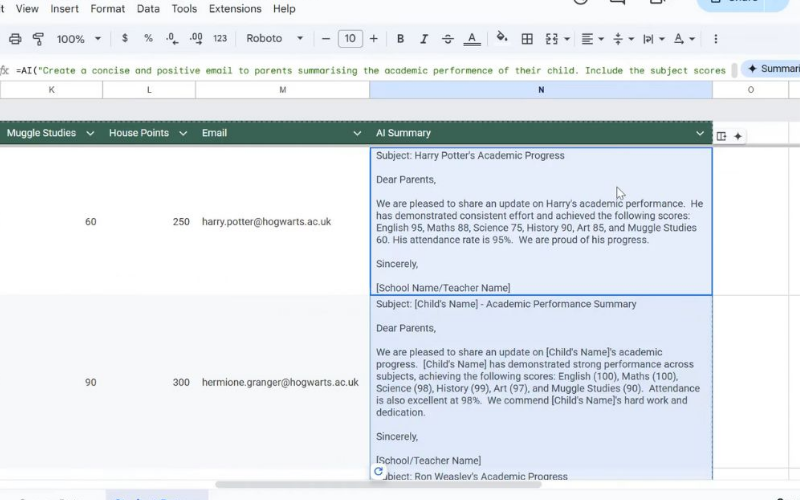Open the Tools menu
The width and height of the screenshot is (800, 500).
point(184,9)
